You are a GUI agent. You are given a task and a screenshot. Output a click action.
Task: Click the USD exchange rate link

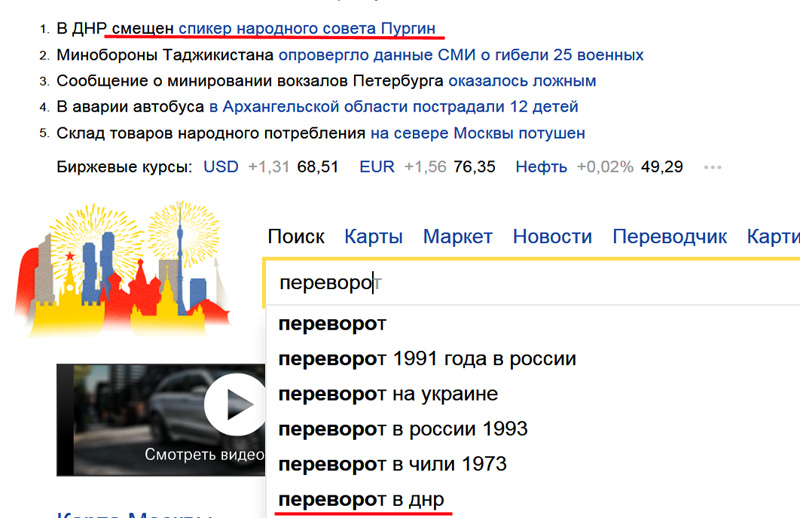tap(221, 166)
